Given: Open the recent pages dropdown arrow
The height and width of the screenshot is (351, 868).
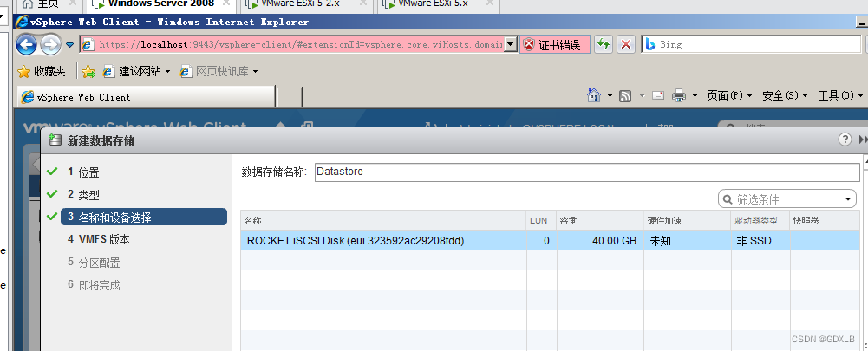Looking at the screenshot, I should pos(69,45).
